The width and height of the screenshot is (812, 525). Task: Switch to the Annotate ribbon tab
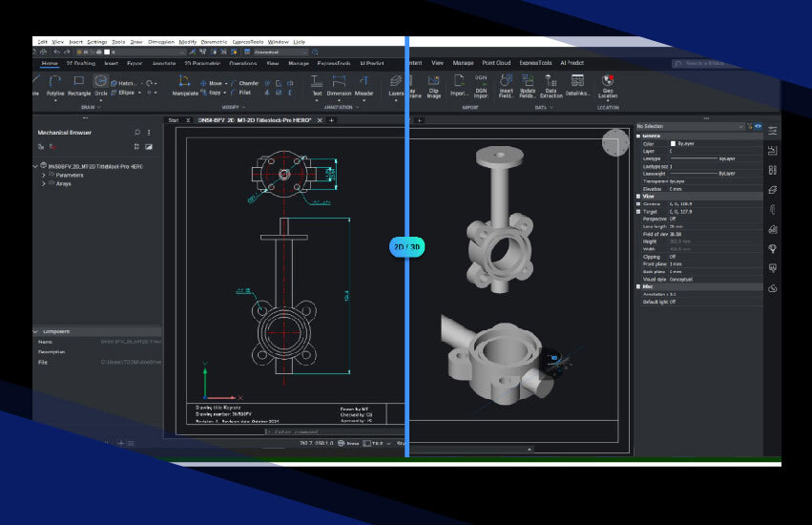[x=164, y=63]
